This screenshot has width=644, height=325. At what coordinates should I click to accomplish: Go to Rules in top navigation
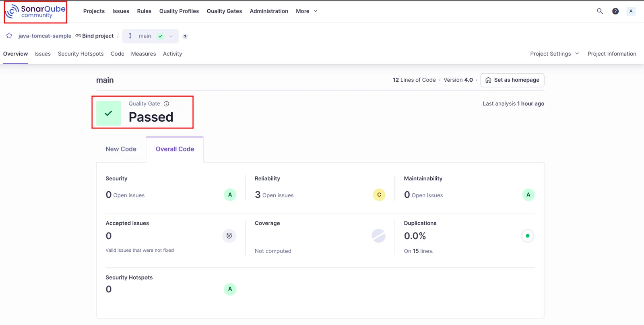click(144, 11)
